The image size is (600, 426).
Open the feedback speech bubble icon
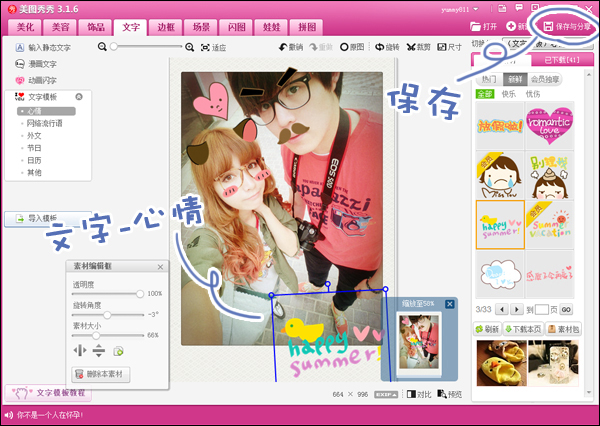pos(519,8)
